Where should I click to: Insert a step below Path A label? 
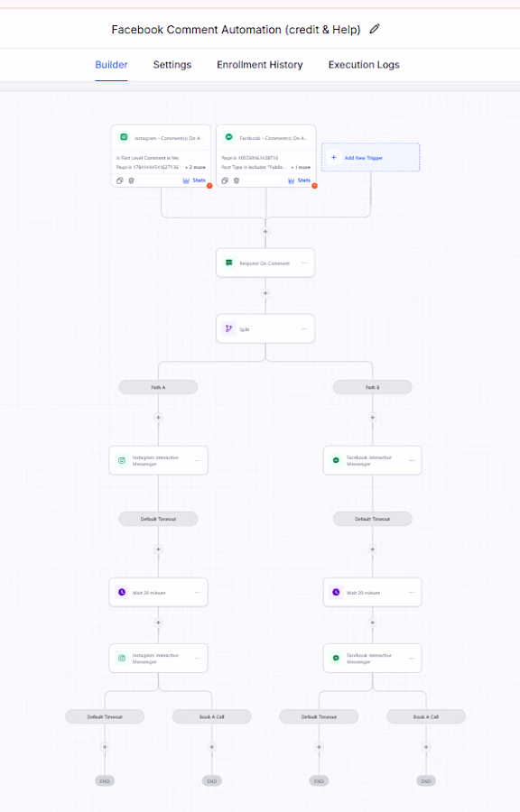point(159,418)
